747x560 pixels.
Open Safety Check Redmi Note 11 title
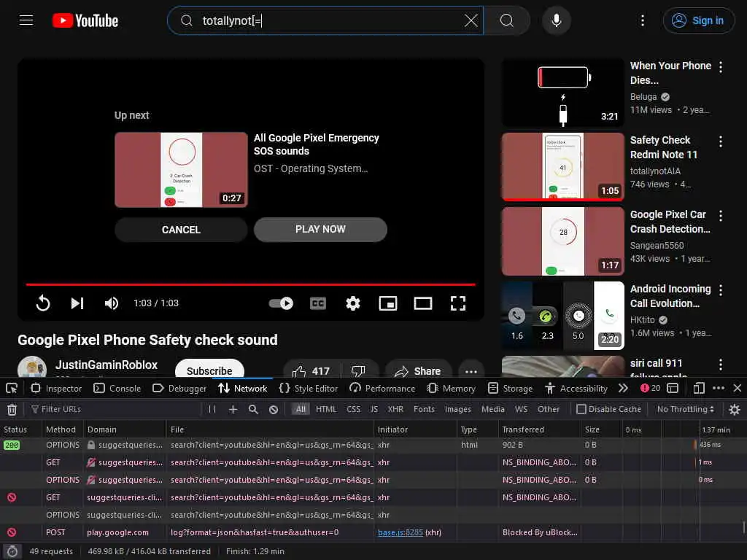(x=664, y=147)
